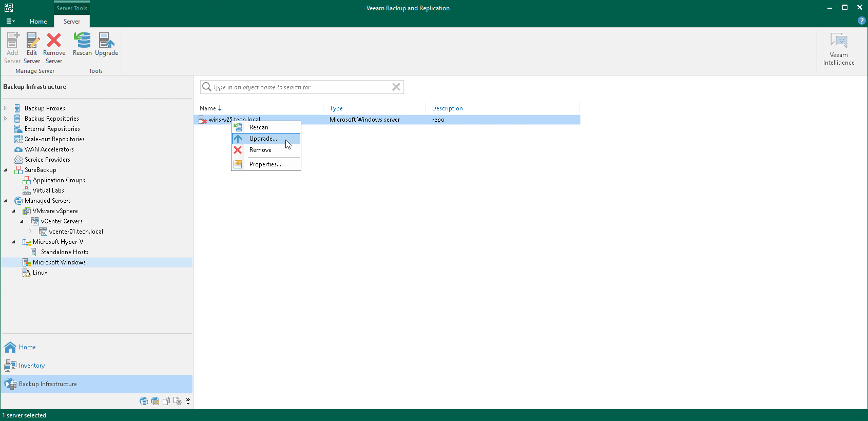Clear the search box with X
This screenshot has height=421, width=868.
click(x=396, y=87)
